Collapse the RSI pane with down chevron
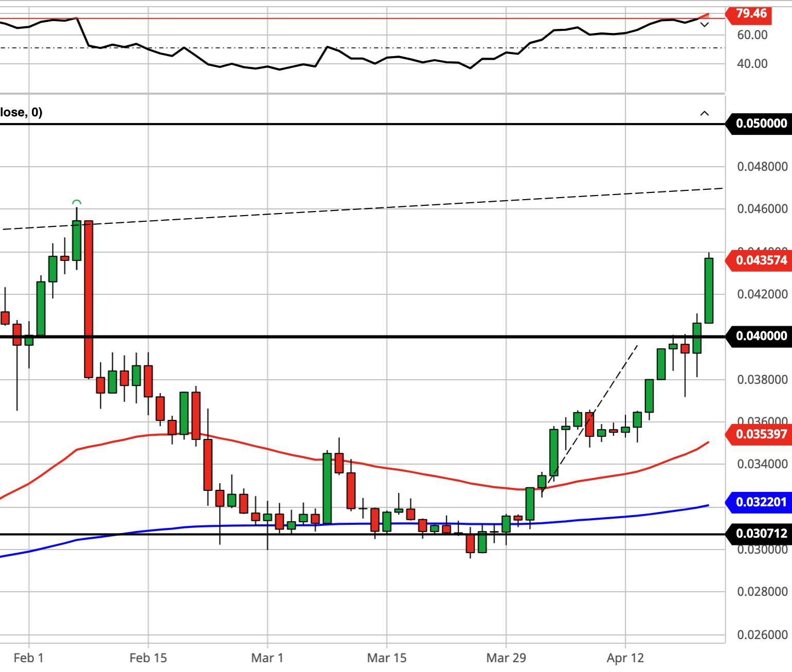 [x=705, y=25]
